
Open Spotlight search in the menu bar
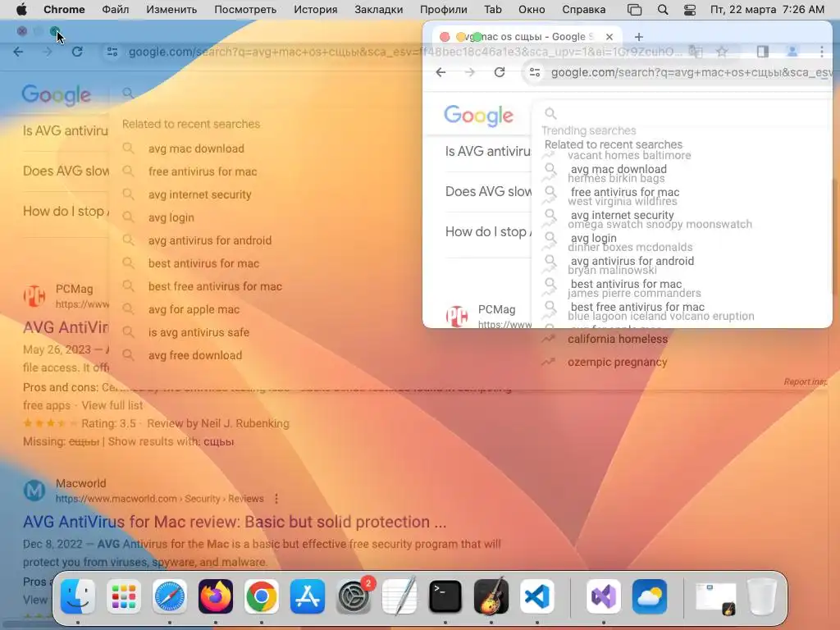pos(663,10)
